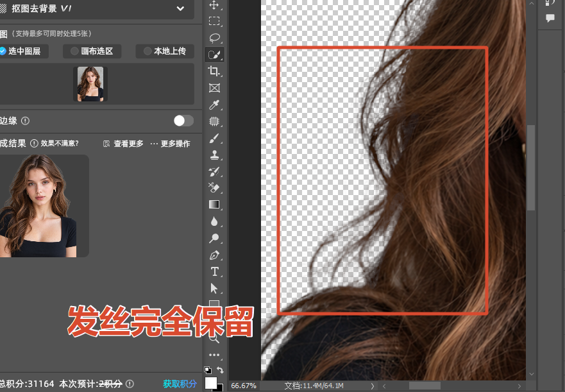Click the generated cutout result thumbnail
Screen dimensions: 565x392
point(44,206)
